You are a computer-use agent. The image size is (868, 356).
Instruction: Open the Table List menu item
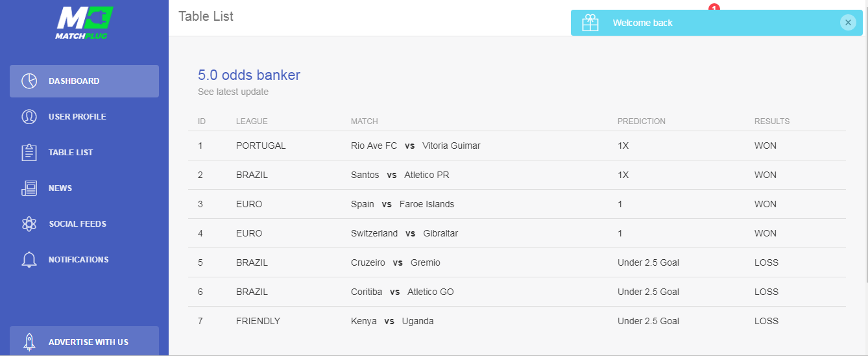click(84, 153)
